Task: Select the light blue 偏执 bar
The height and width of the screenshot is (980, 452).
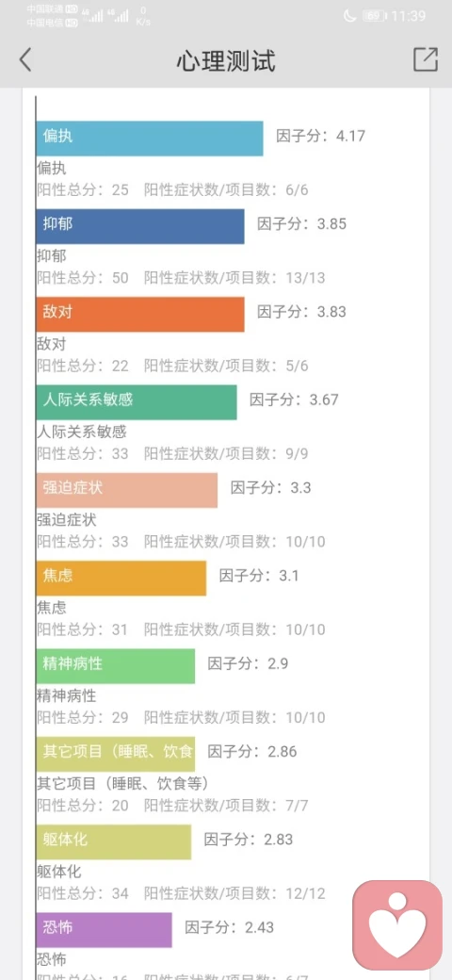Action: click(150, 139)
